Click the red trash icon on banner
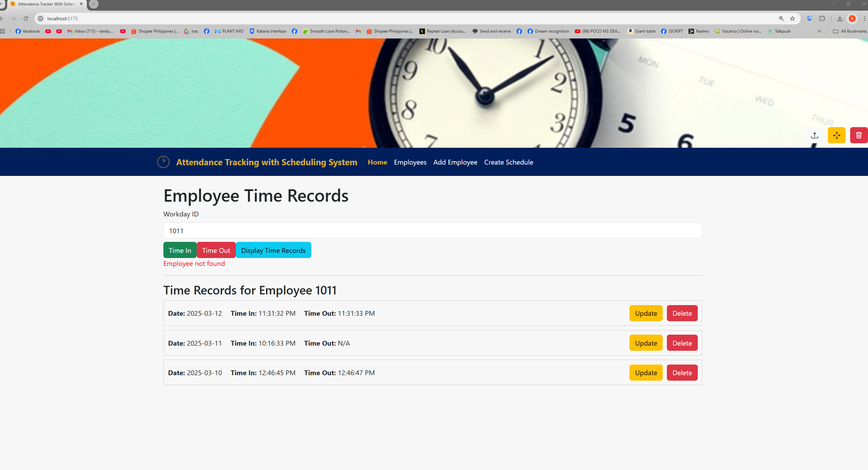Image resolution: width=868 pixels, height=470 pixels. (859, 135)
